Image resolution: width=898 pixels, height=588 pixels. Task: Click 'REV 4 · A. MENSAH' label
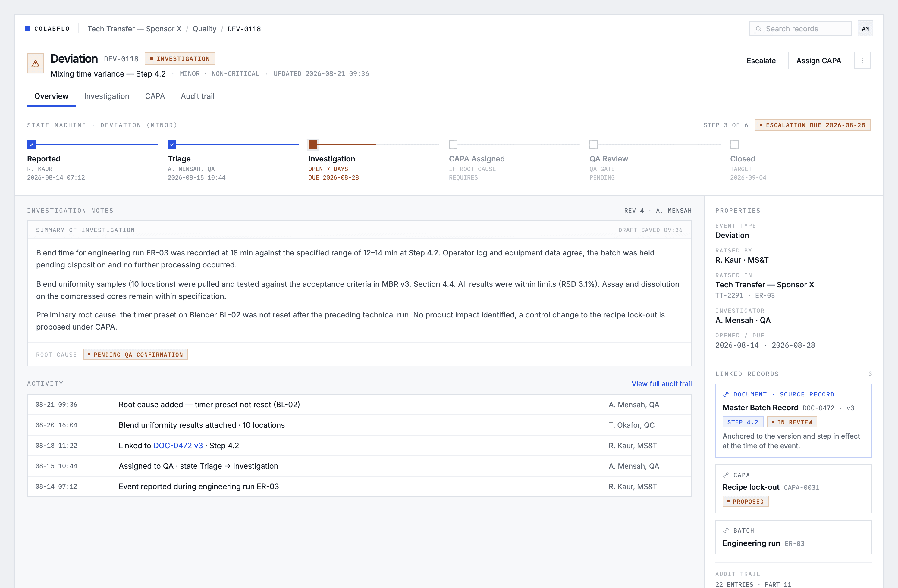658,211
